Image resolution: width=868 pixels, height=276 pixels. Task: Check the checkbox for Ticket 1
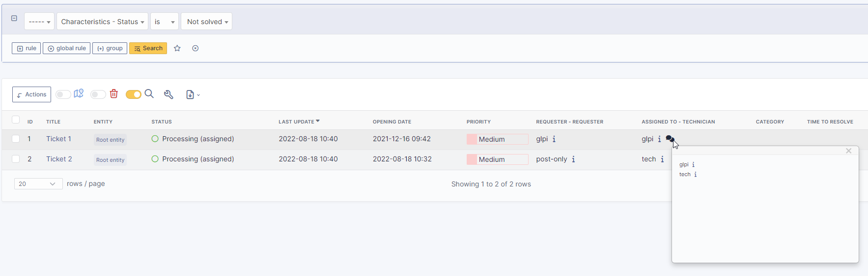click(16, 139)
